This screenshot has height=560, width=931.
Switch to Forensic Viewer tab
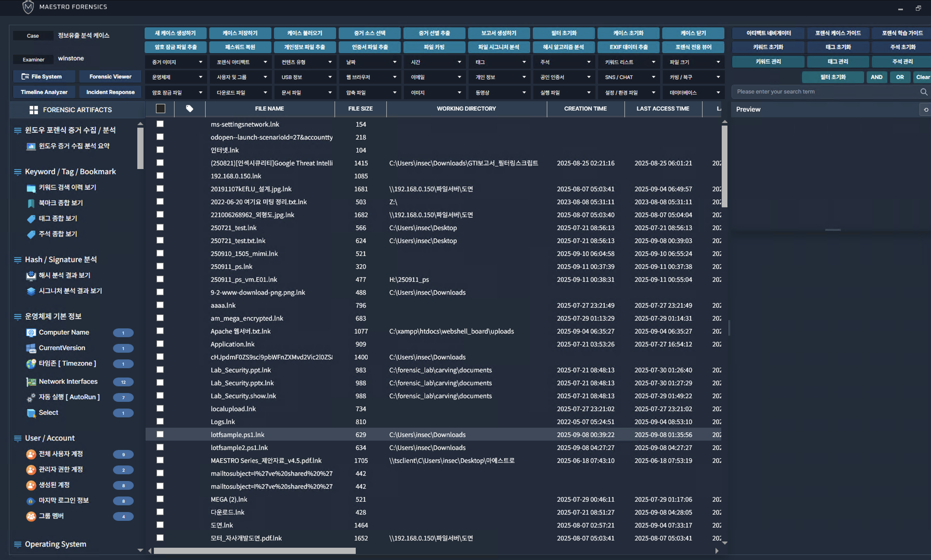click(110, 77)
